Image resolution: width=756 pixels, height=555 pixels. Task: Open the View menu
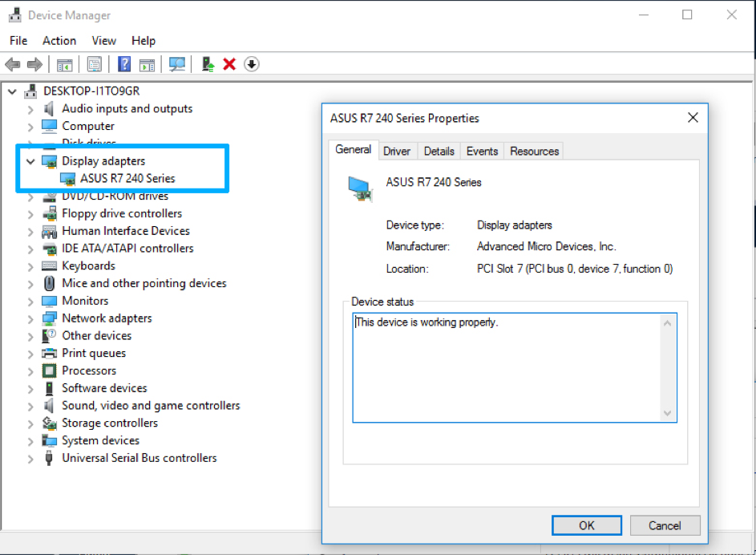[103, 41]
